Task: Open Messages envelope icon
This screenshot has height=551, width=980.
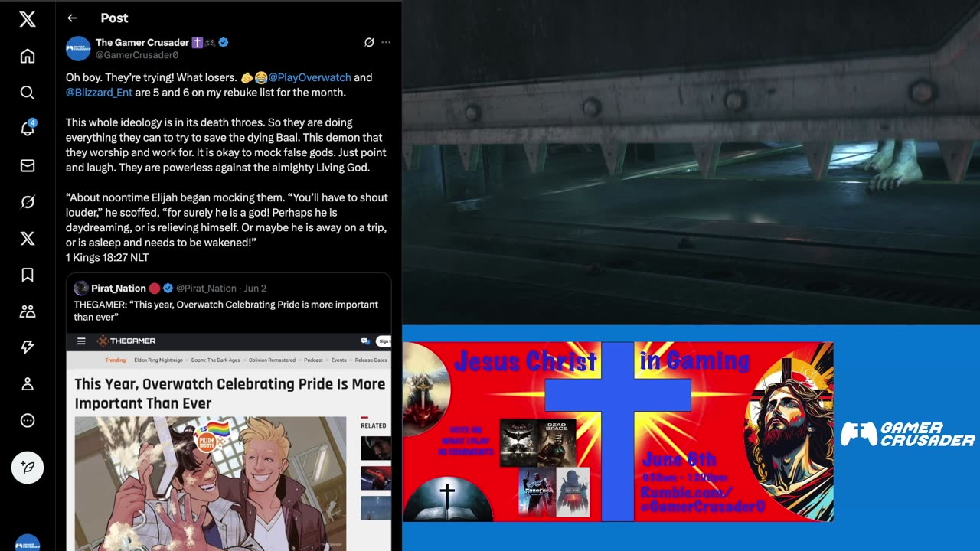Action: coord(28,165)
